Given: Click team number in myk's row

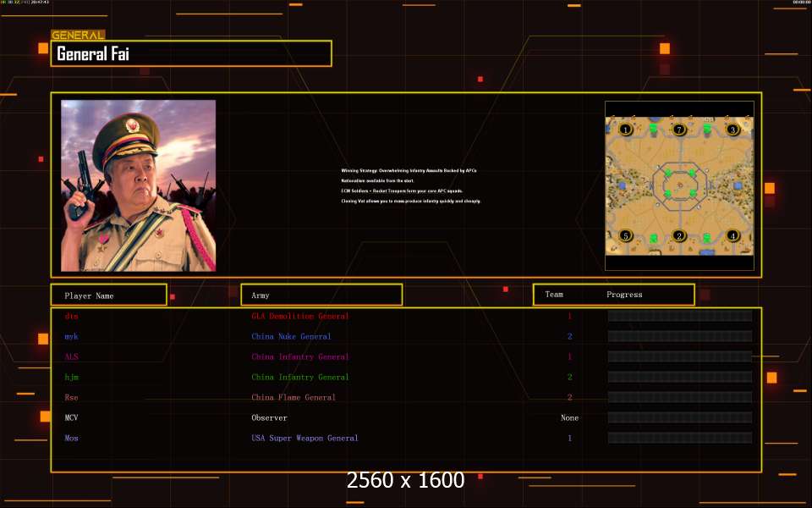Looking at the screenshot, I should pos(569,336).
